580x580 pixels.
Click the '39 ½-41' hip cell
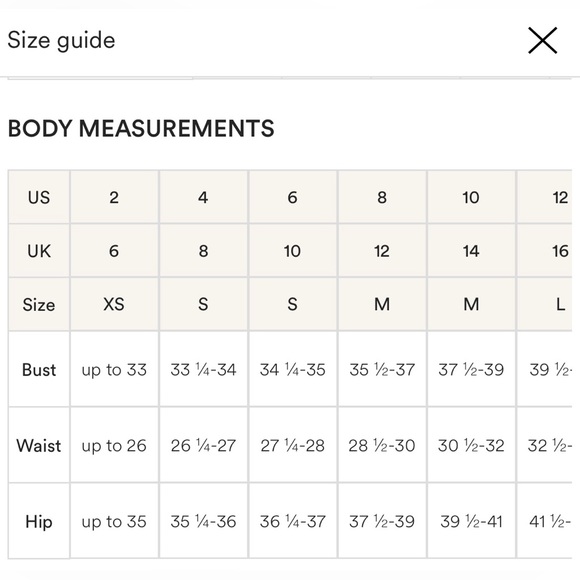coord(471,521)
